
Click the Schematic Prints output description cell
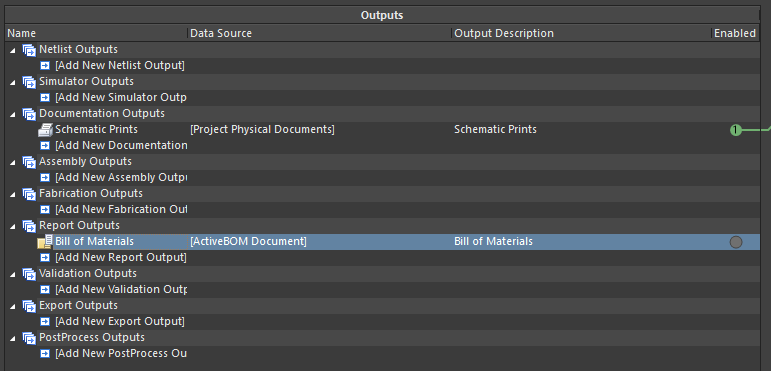click(495, 130)
